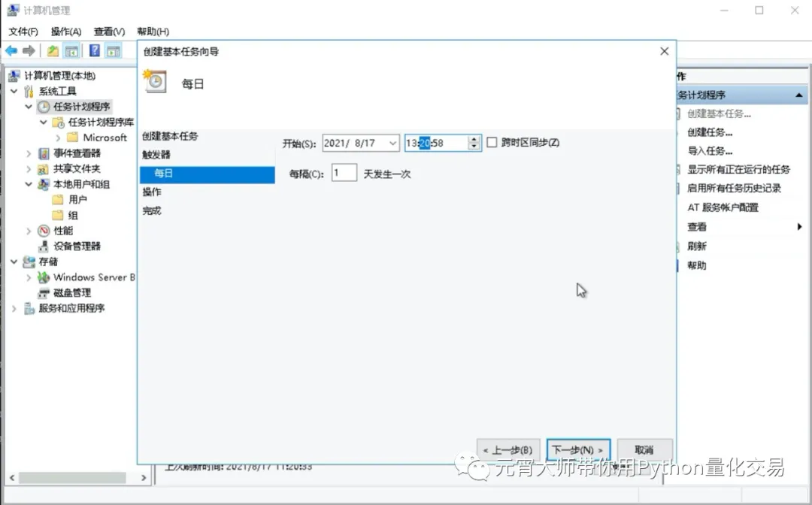This screenshot has height=505, width=812.
Task: Click the time spinner up arrow
Action: (474, 139)
